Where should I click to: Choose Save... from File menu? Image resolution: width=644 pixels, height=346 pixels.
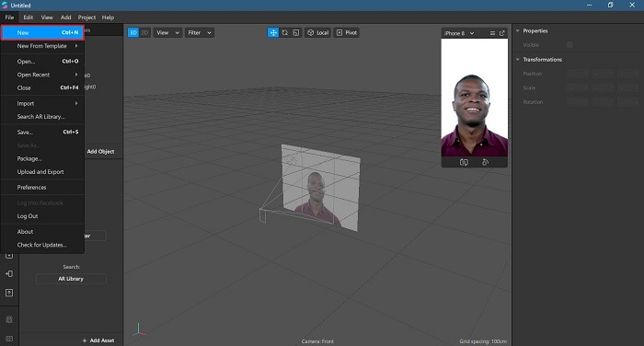42,133
